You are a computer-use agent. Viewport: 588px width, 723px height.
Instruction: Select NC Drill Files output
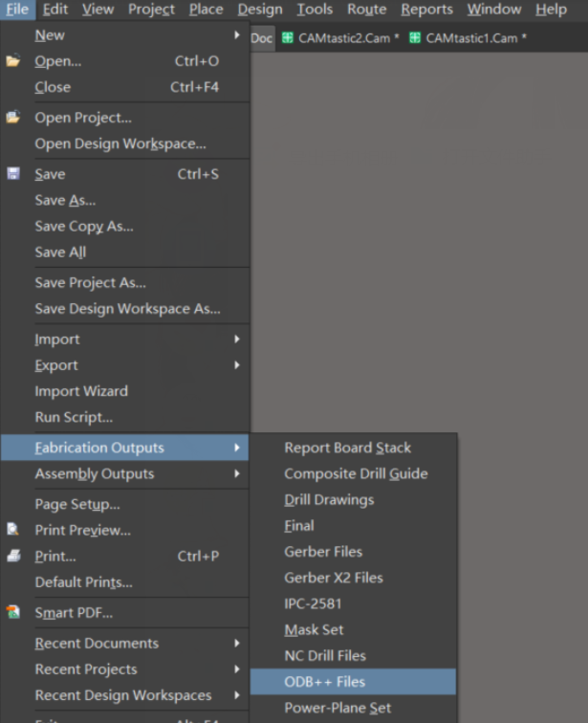pos(353,656)
